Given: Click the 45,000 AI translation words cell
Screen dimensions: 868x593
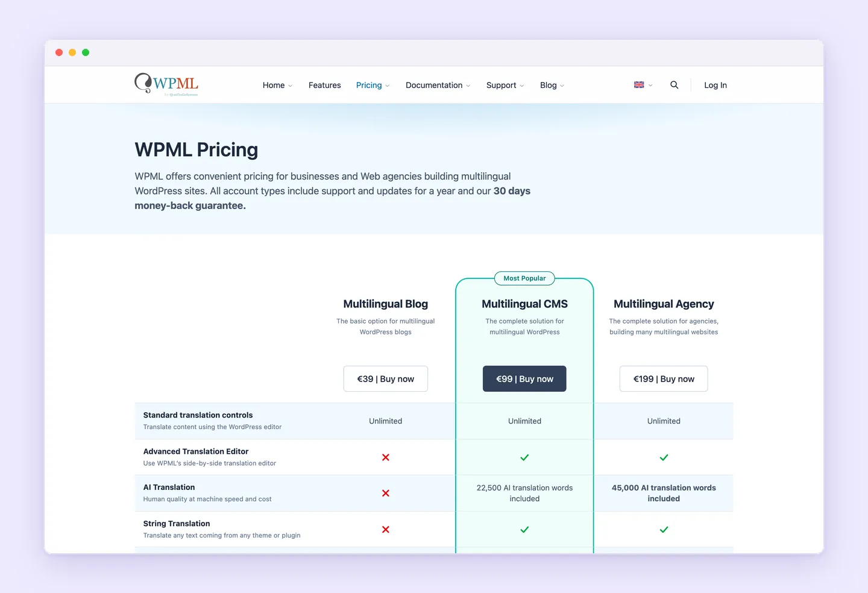Looking at the screenshot, I should point(664,493).
